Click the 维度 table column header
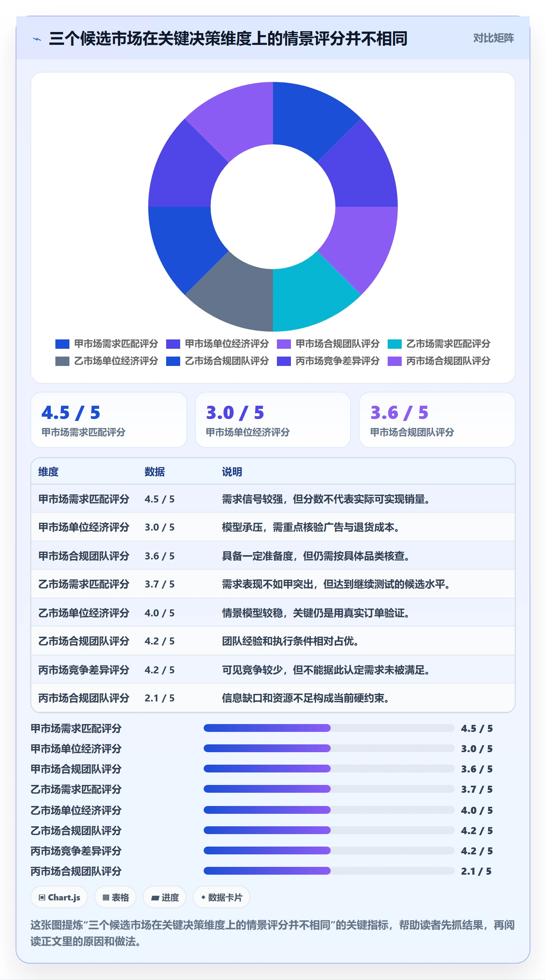546x980 pixels. (48, 472)
